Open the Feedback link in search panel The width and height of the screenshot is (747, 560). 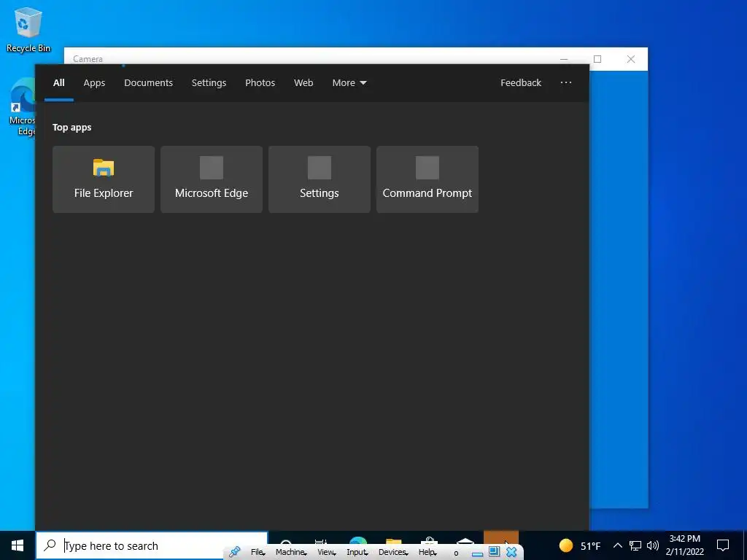point(521,83)
